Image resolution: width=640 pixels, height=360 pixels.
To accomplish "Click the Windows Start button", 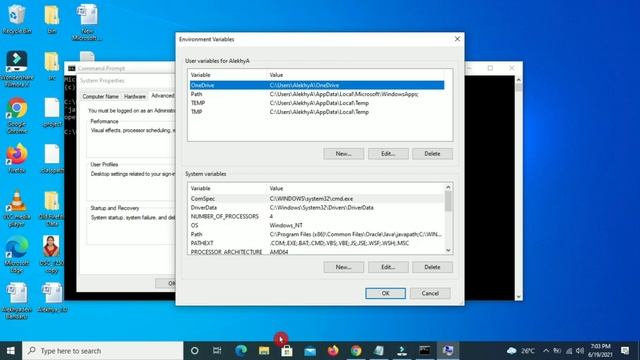I will click(x=11, y=351).
